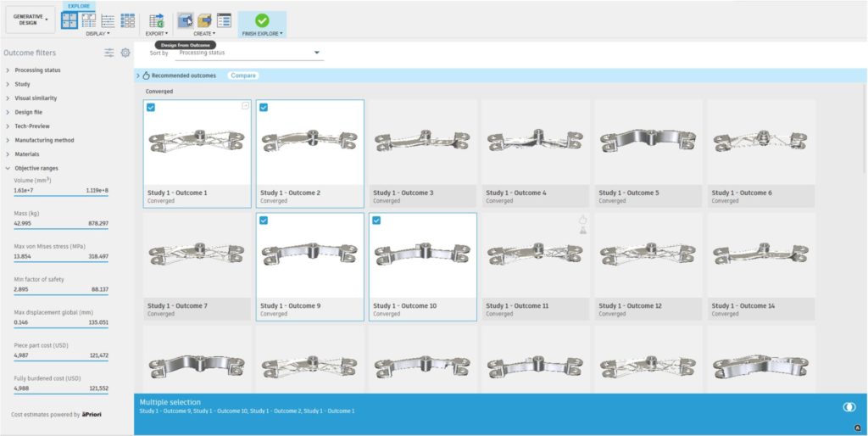This screenshot has height=436, width=868.
Task: Select the thumbnail grid display view
Action: pyautogui.click(x=70, y=20)
